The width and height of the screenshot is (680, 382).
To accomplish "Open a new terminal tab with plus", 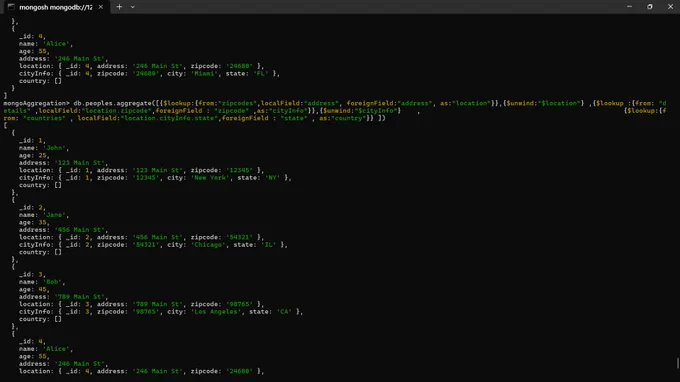I will pyautogui.click(x=119, y=7).
